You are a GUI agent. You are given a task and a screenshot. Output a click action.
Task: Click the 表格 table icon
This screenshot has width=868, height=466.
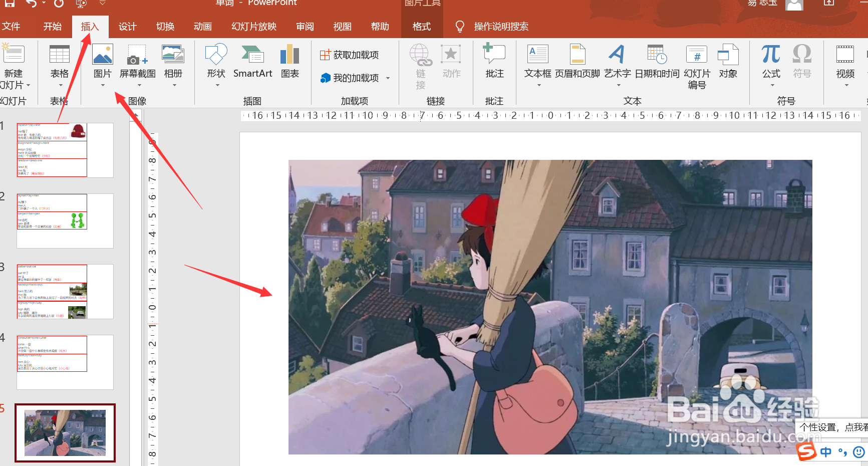point(60,54)
